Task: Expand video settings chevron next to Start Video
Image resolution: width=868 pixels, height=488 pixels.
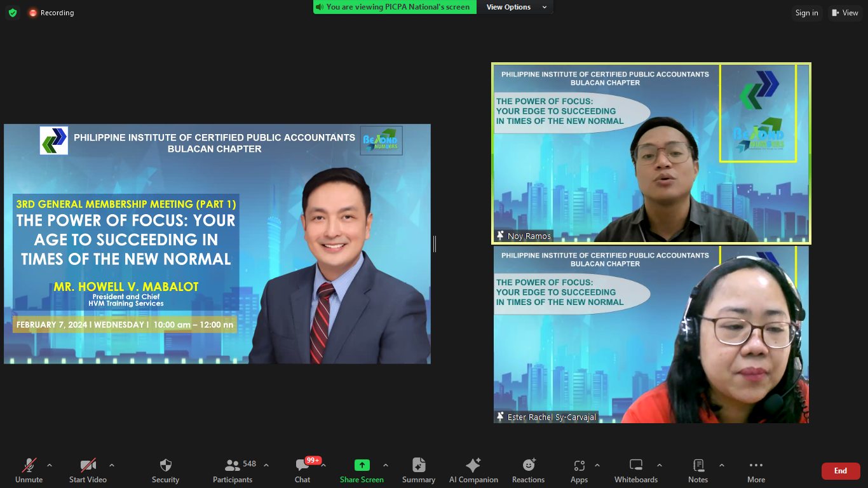Action: tap(112, 465)
